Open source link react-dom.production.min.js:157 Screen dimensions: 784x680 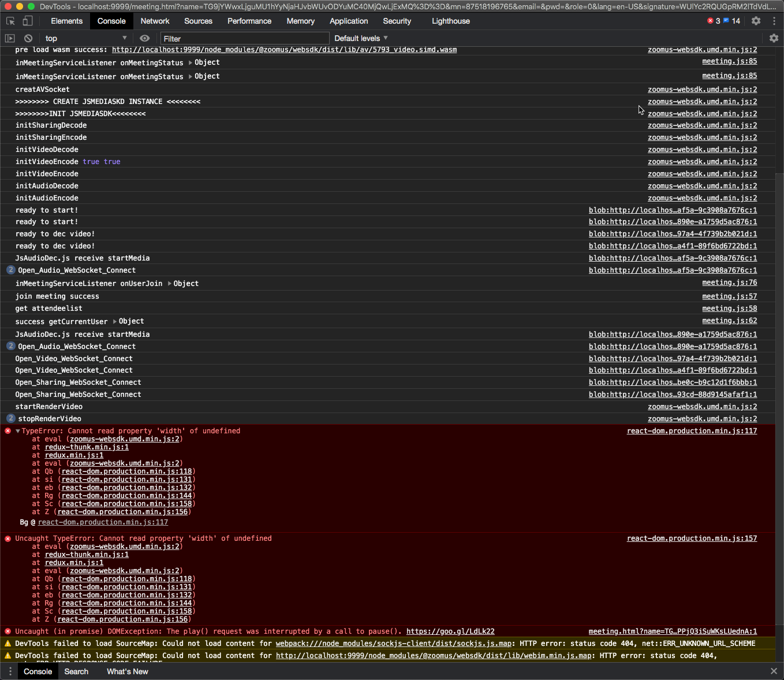click(692, 538)
